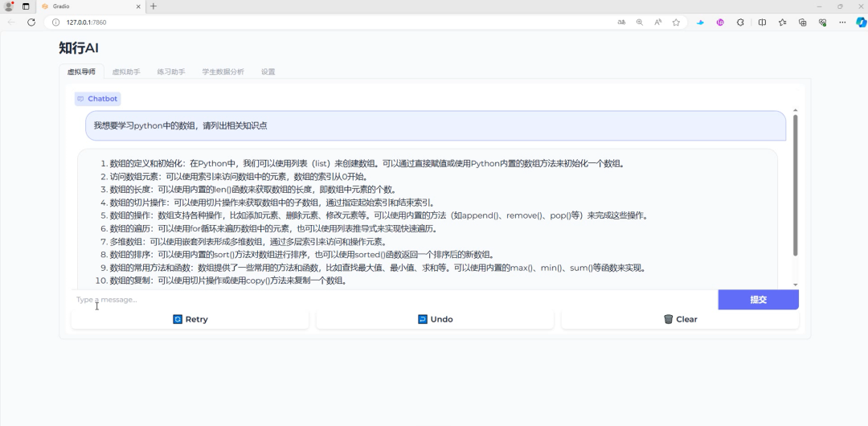Click the Chatbot label
The height and width of the screenshot is (426, 868).
(x=97, y=99)
